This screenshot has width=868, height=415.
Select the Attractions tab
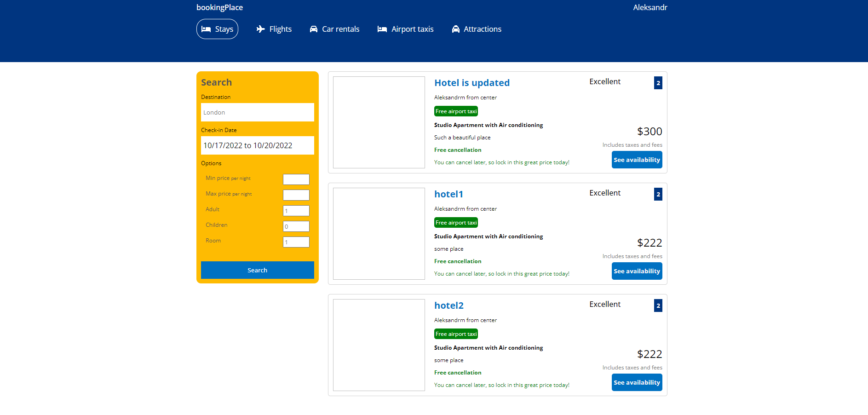click(477, 29)
